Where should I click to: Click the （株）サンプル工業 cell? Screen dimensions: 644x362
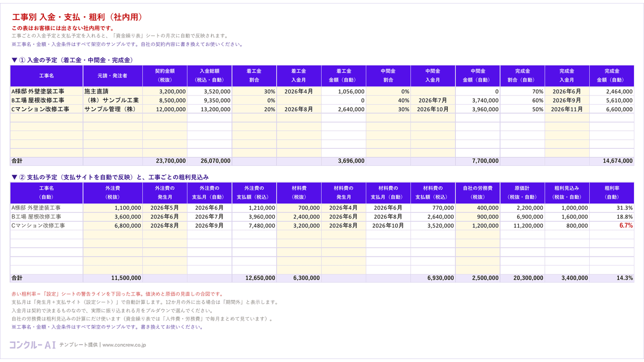(113, 100)
